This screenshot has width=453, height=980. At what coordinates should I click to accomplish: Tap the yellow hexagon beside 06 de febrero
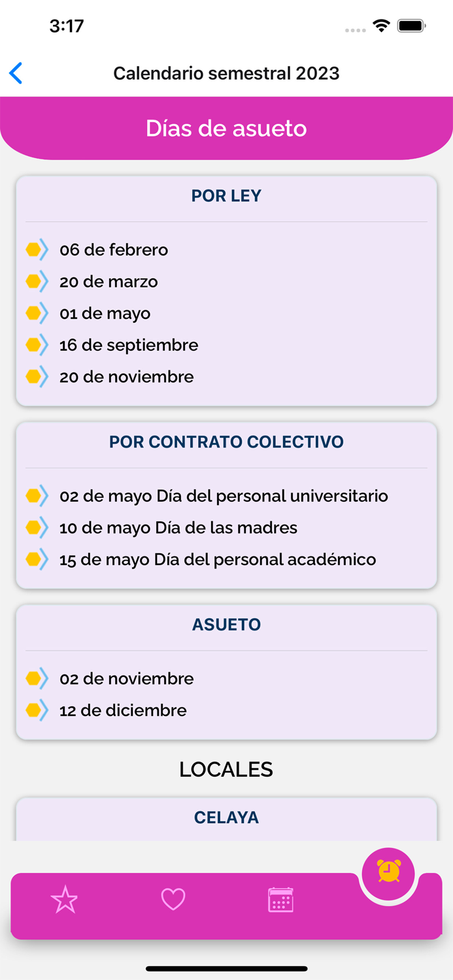point(35,250)
